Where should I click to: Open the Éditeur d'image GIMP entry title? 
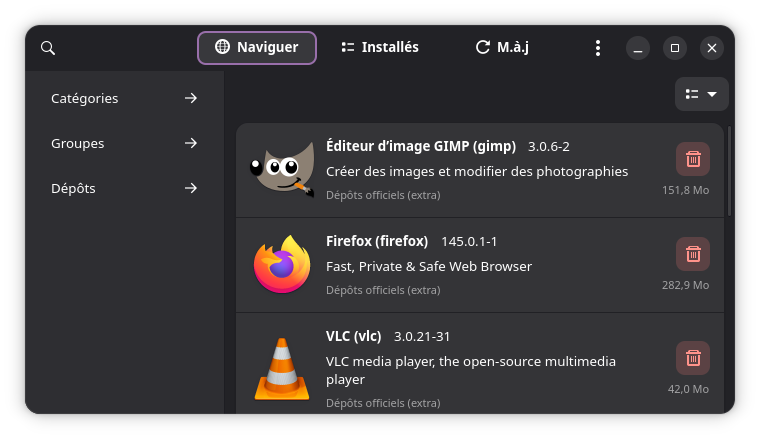420,145
